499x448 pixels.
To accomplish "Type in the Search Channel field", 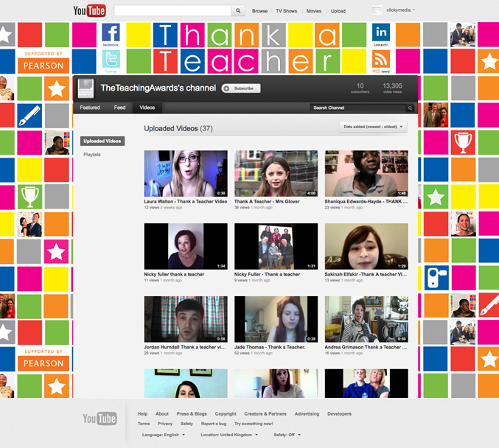I will click(x=357, y=108).
